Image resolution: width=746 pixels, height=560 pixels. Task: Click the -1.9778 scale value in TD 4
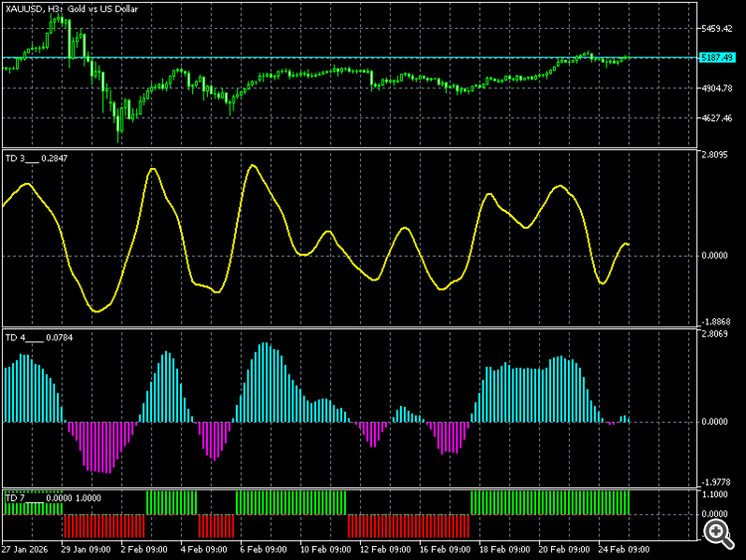tap(715, 482)
